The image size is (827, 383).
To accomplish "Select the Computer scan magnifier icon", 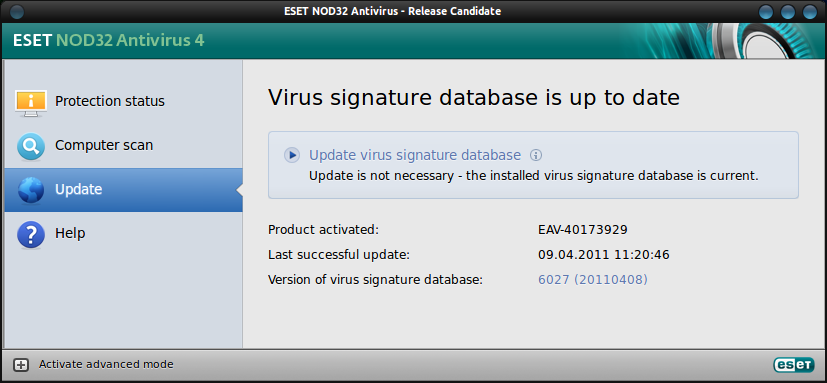I will point(31,146).
